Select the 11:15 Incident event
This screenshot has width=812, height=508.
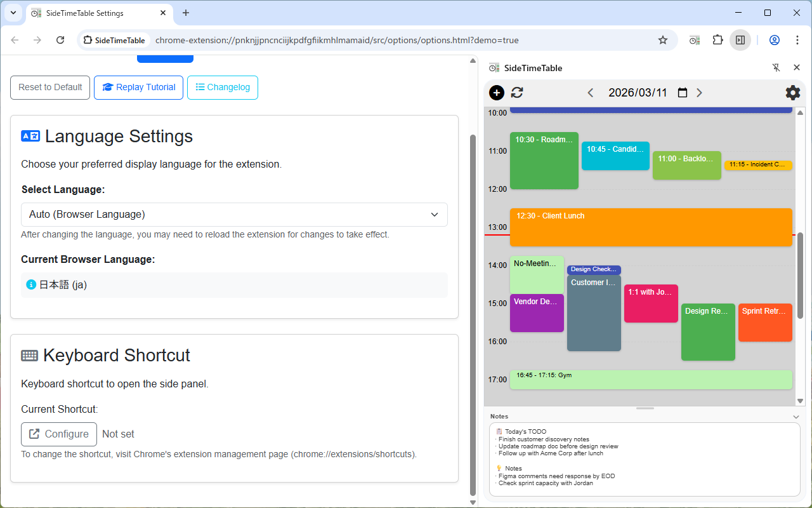(758, 165)
